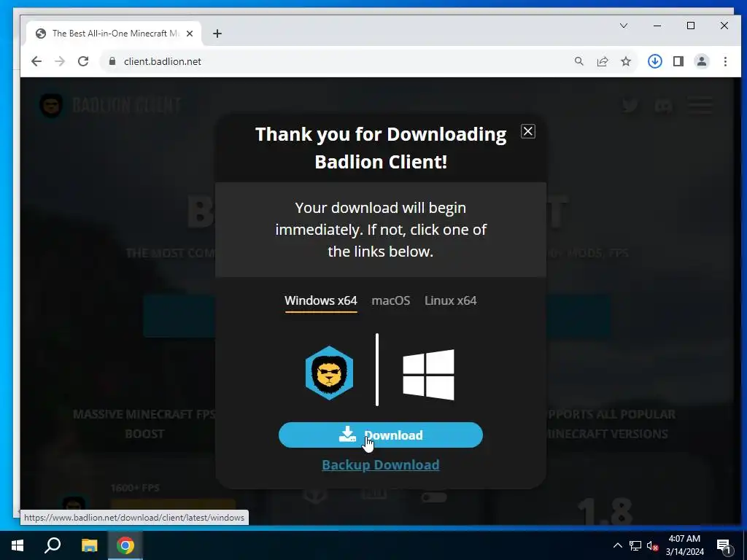747x560 pixels.
Task: View site information lock icon
Action: click(112, 61)
